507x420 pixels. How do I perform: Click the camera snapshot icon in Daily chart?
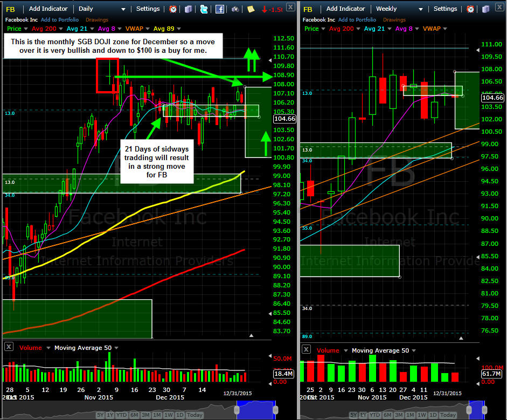pos(235,9)
